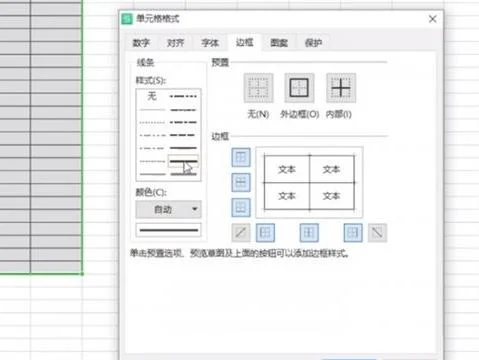
Task: Toggle the diagonal-down border button
Action: coord(377,232)
